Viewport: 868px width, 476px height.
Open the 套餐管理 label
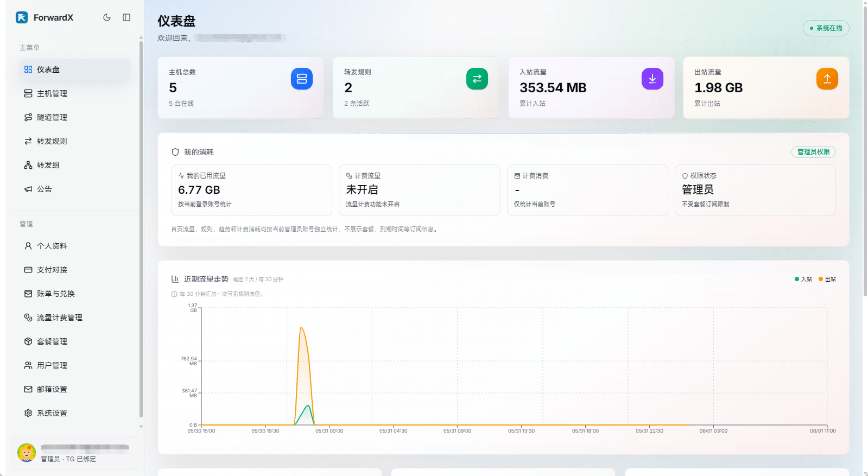52,341
